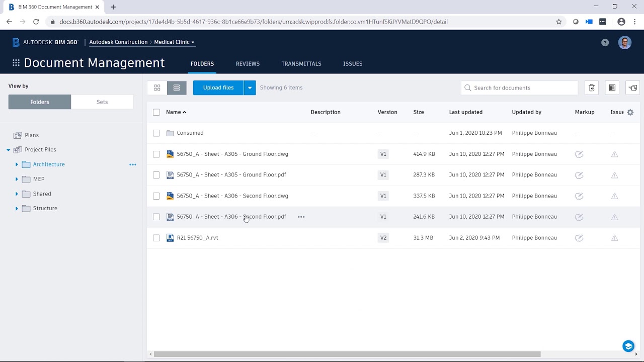The image size is (644, 362).
Task: Select checkbox for A306 Second Floor.dwg
Action: coord(156,196)
